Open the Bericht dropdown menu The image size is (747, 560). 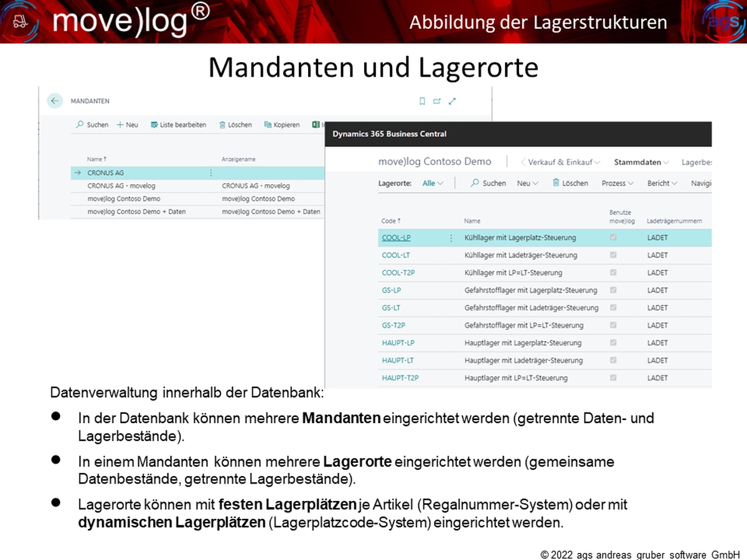click(662, 184)
